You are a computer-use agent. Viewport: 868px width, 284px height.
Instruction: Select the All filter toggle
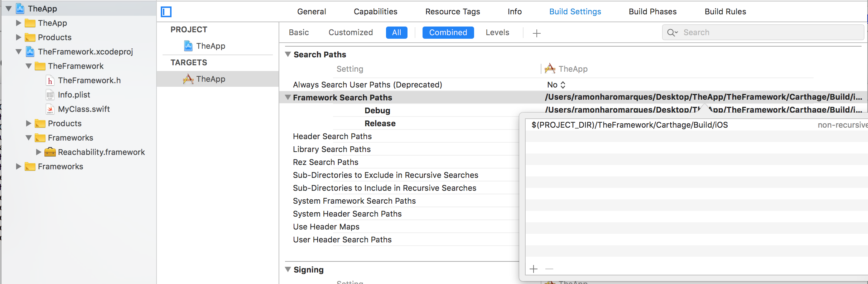396,33
